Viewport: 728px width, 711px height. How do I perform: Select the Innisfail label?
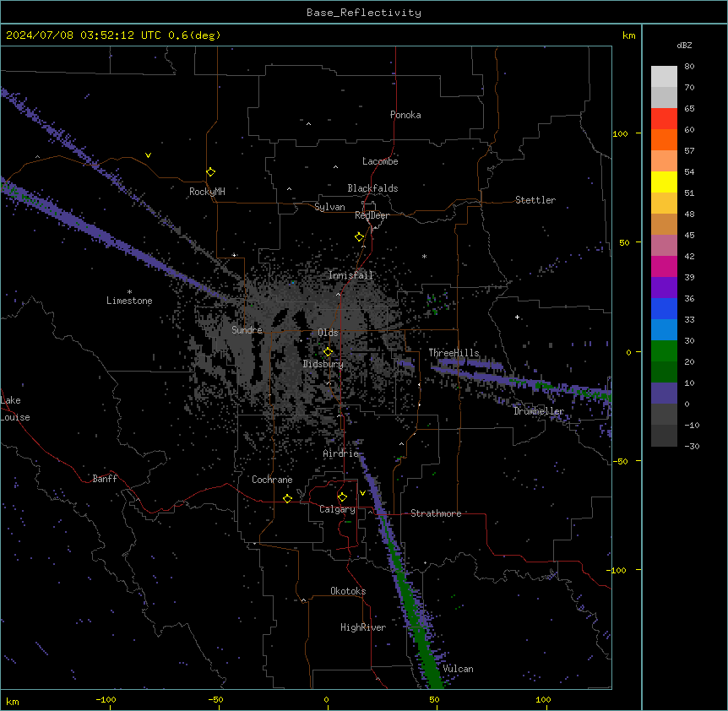point(350,275)
